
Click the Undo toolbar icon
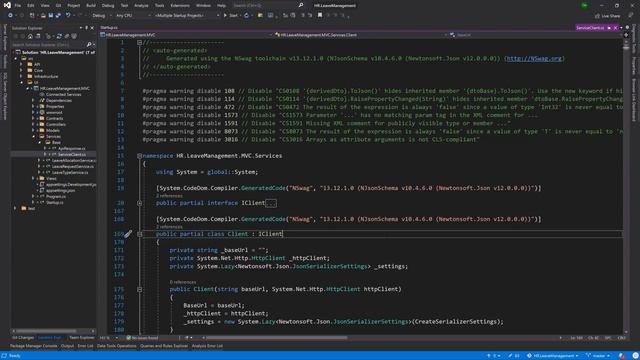pyautogui.click(x=68, y=16)
